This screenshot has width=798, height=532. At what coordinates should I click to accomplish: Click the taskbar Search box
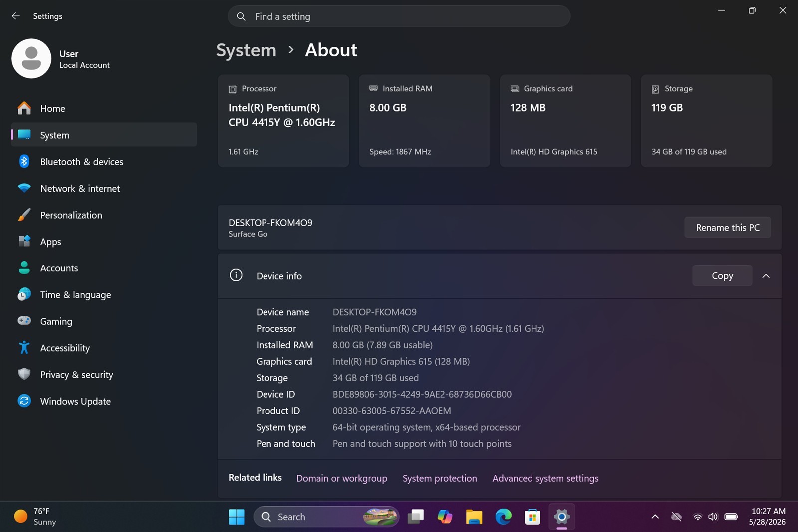[326, 517]
